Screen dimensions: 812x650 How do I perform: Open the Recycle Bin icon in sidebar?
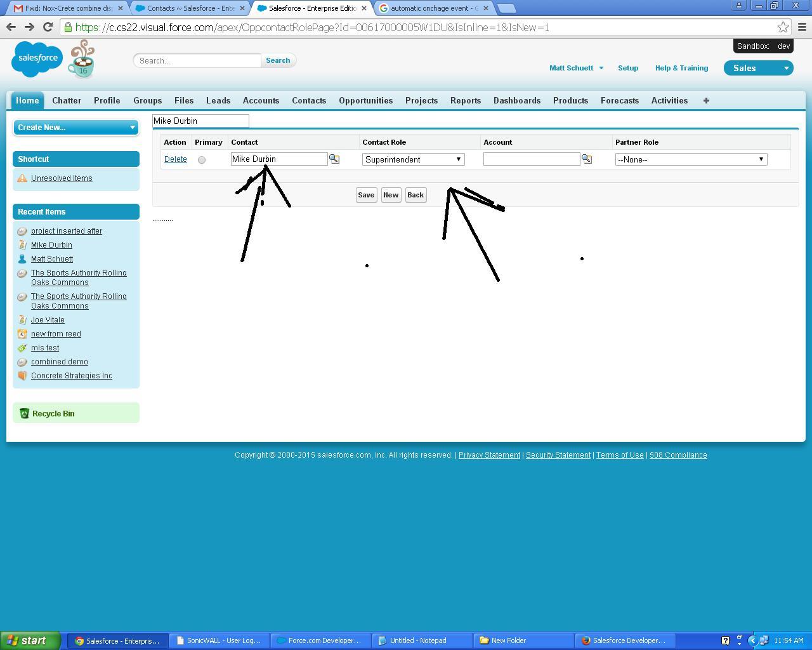[x=24, y=413]
